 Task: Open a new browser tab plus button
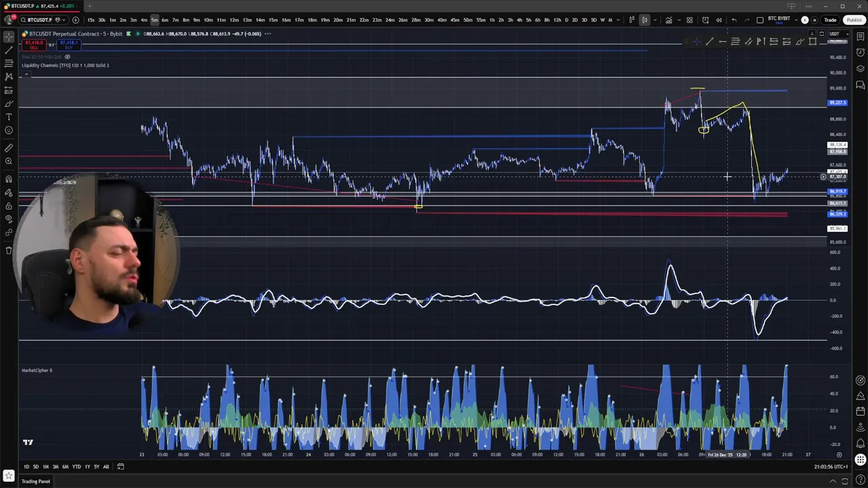coord(89,6)
